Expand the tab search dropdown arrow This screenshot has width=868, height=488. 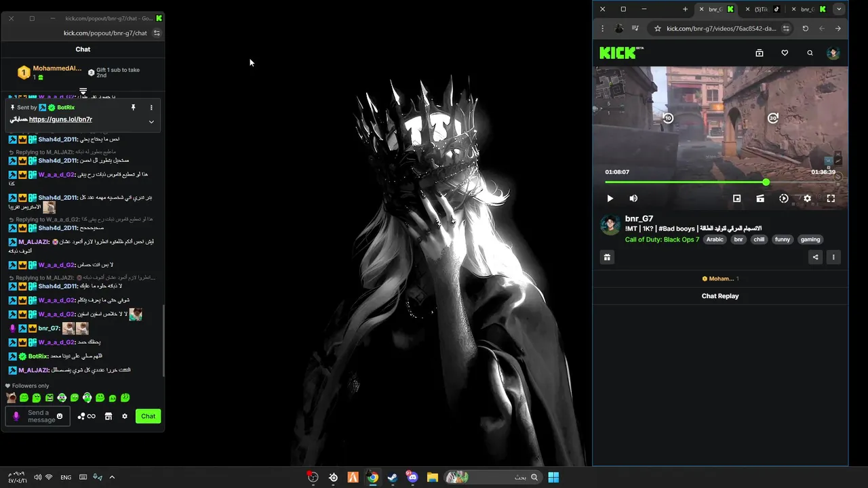point(840,9)
